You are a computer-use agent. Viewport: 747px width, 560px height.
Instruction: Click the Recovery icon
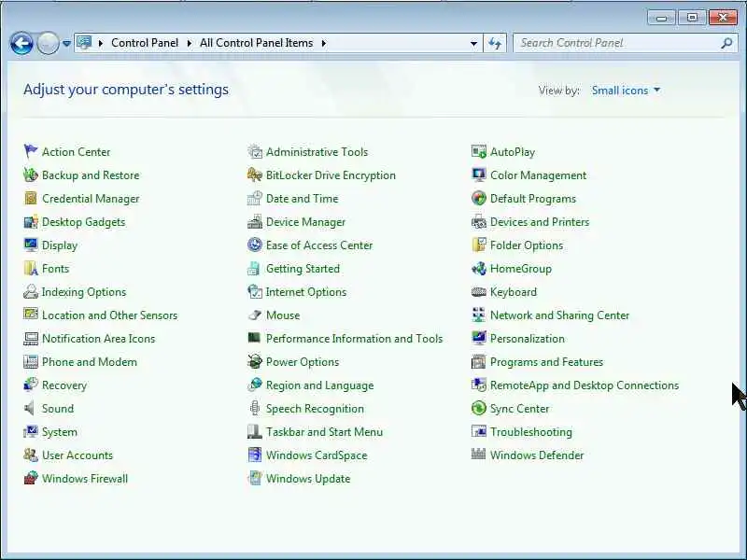pyautogui.click(x=31, y=385)
